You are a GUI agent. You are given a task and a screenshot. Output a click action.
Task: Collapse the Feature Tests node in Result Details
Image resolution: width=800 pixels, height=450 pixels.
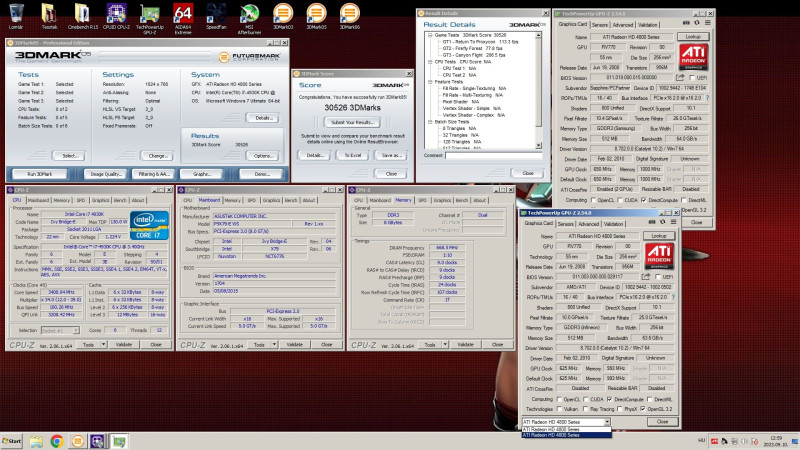[x=430, y=82]
